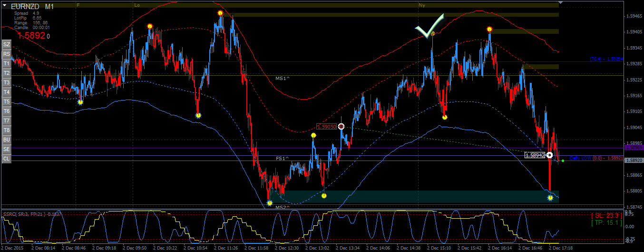Click the 2 Dec 13:02 time axis label
The width and height of the screenshot is (644, 252).
pyautogui.click(x=317, y=248)
